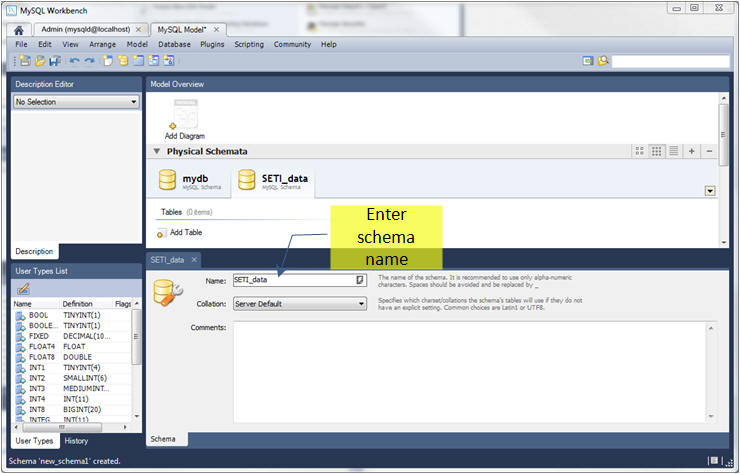The width and height of the screenshot is (740, 474).
Task: Open the View menu
Action: (70, 44)
